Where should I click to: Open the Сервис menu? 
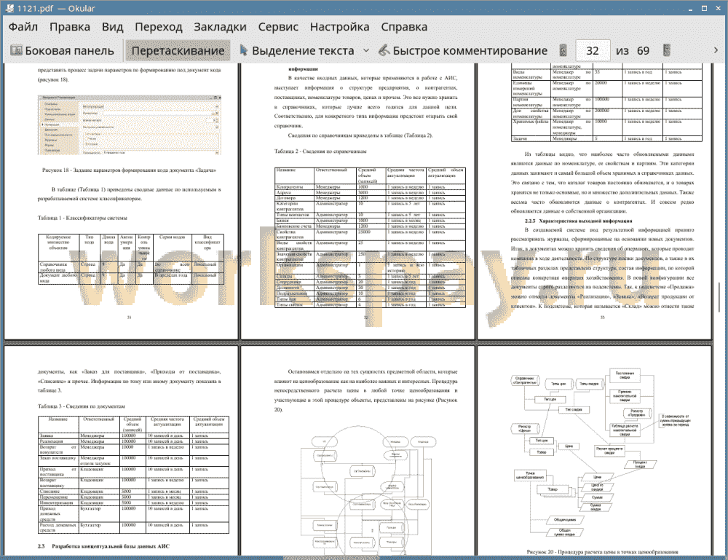(x=278, y=27)
